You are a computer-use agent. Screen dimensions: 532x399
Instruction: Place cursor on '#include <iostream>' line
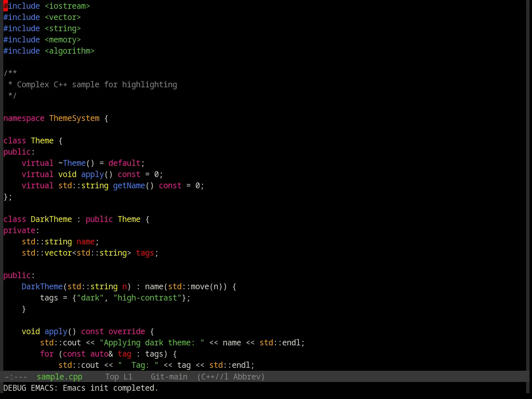click(x=47, y=6)
